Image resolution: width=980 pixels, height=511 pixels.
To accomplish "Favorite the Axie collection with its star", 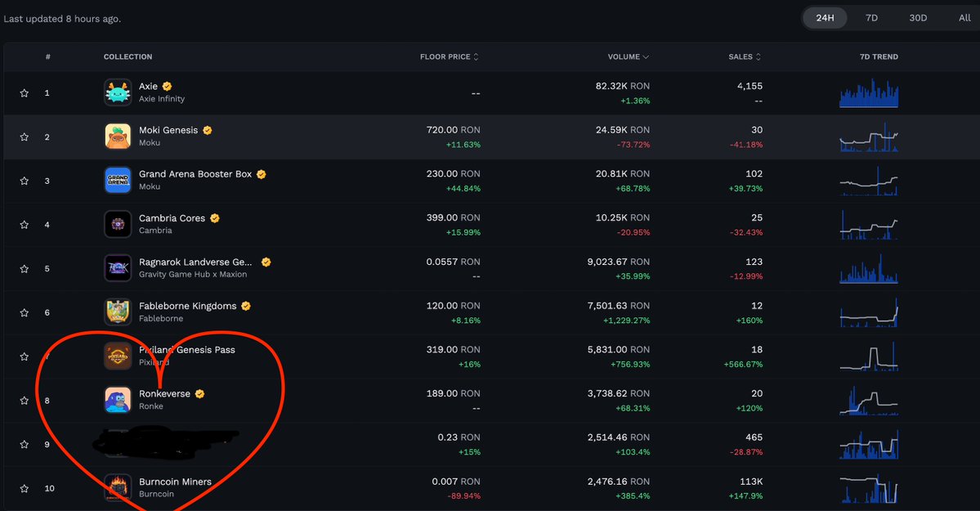I will tap(25, 93).
